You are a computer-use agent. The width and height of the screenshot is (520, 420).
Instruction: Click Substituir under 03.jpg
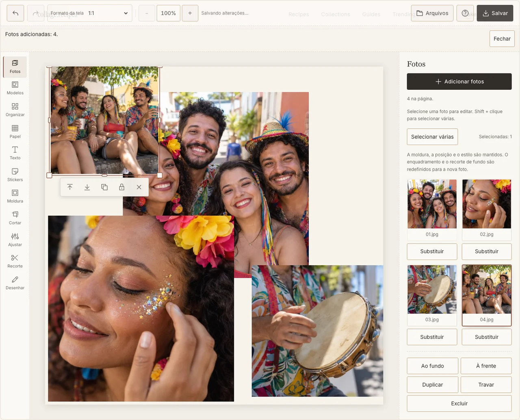[x=432, y=337]
